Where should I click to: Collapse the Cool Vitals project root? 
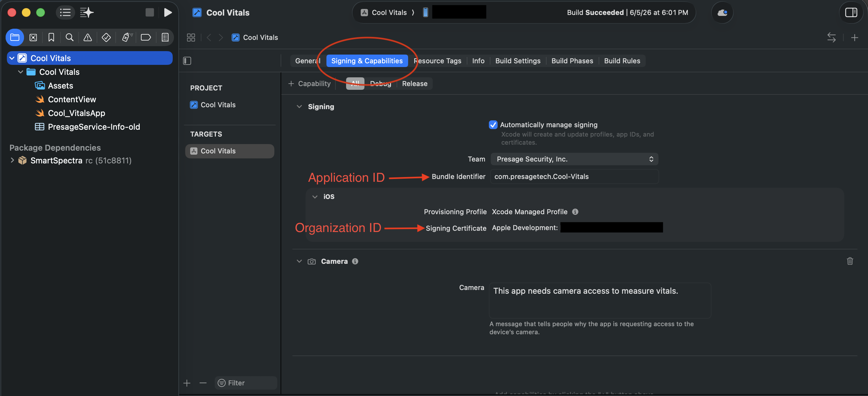pyautogui.click(x=12, y=58)
